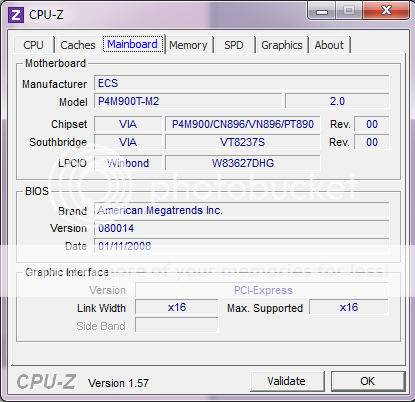
Task: Click the LPCIO W83627DHG field
Action: (243, 163)
